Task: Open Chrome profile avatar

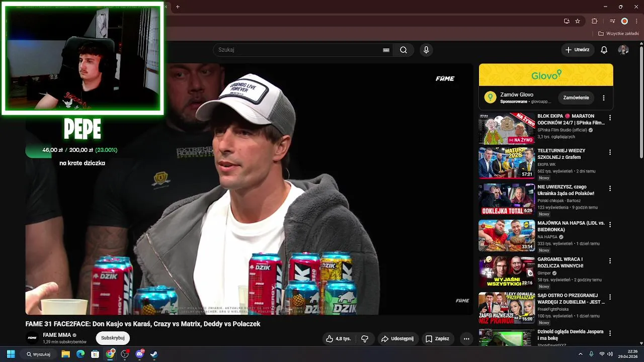Action: pos(624,21)
